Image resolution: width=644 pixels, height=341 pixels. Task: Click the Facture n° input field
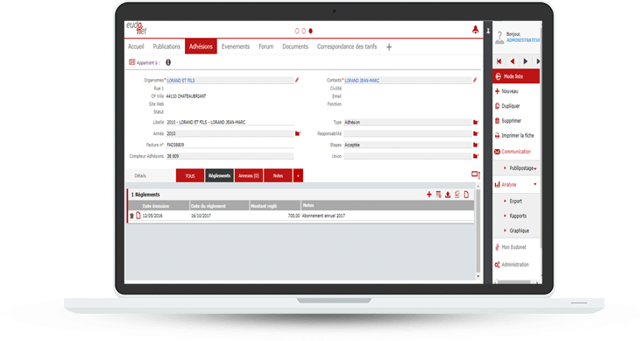(230, 145)
